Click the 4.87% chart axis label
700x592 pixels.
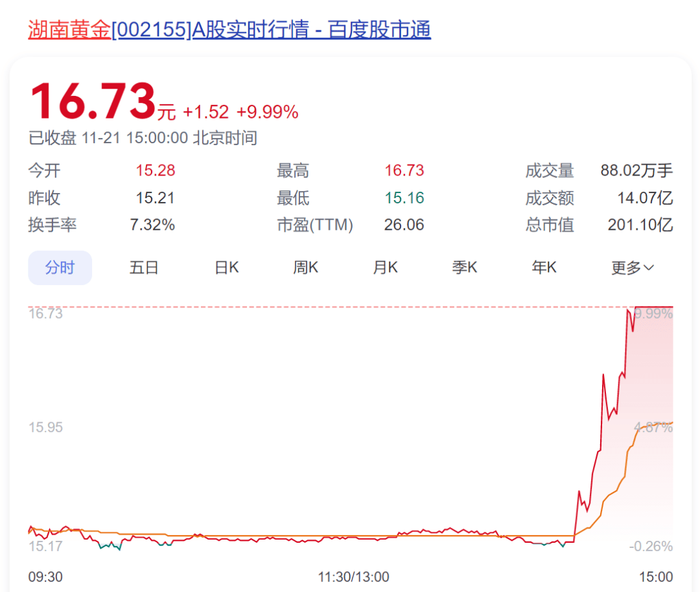tap(653, 427)
